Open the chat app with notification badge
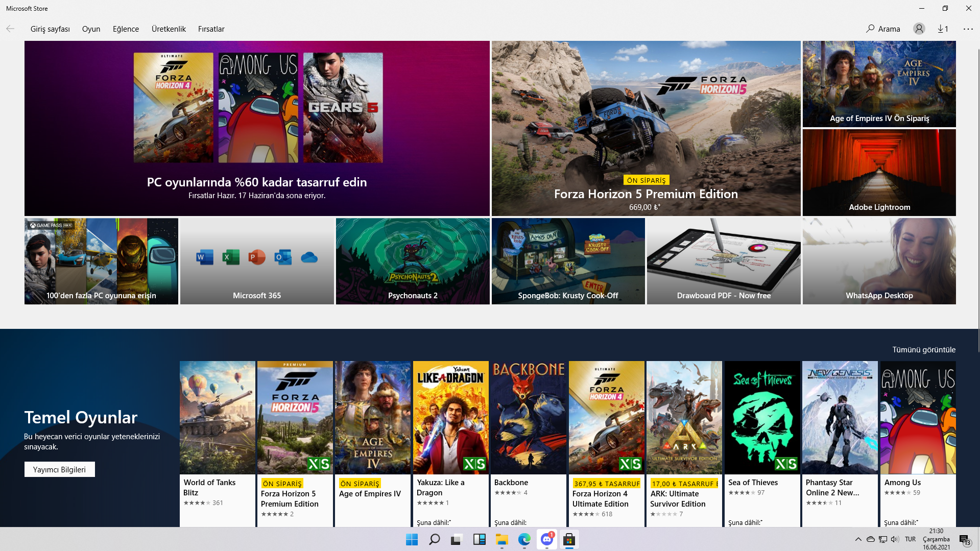 pyautogui.click(x=546, y=539)
